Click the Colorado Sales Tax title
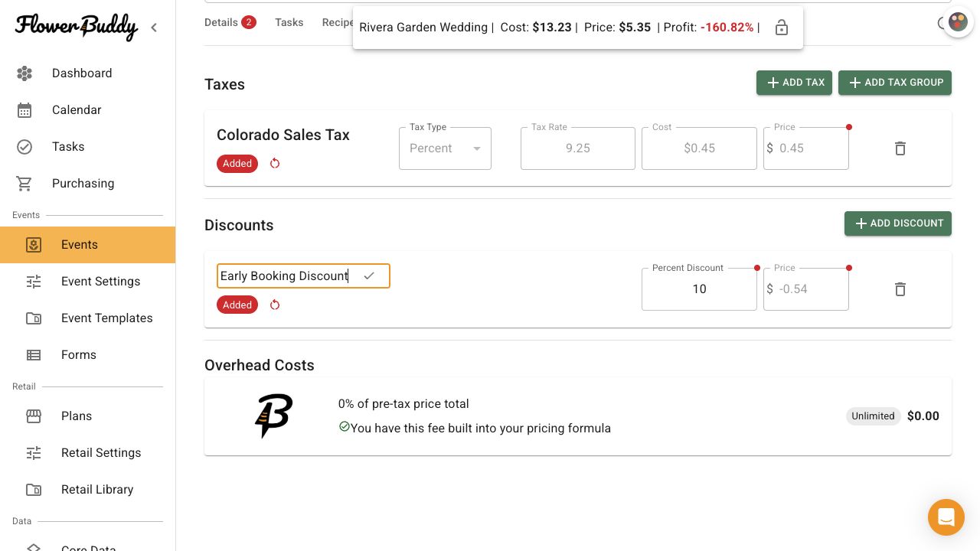 [283, 135]
